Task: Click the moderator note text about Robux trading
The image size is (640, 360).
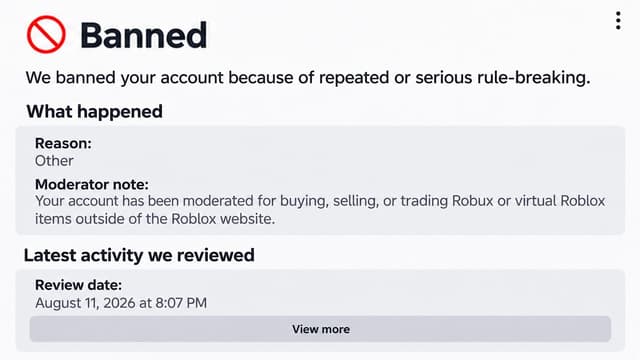Action: 320,210
